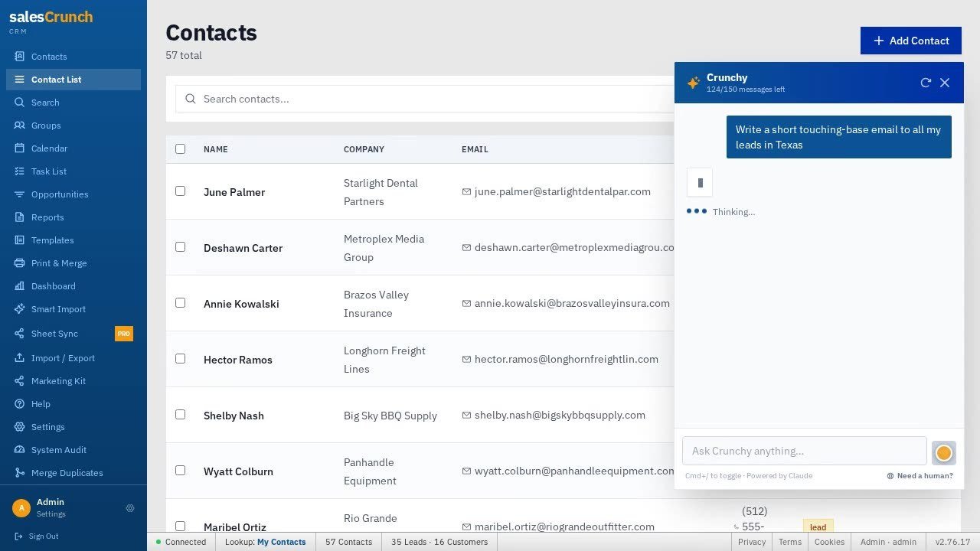
Task: Open Contacts in the sidebar
Action: [x=73, y=57]
